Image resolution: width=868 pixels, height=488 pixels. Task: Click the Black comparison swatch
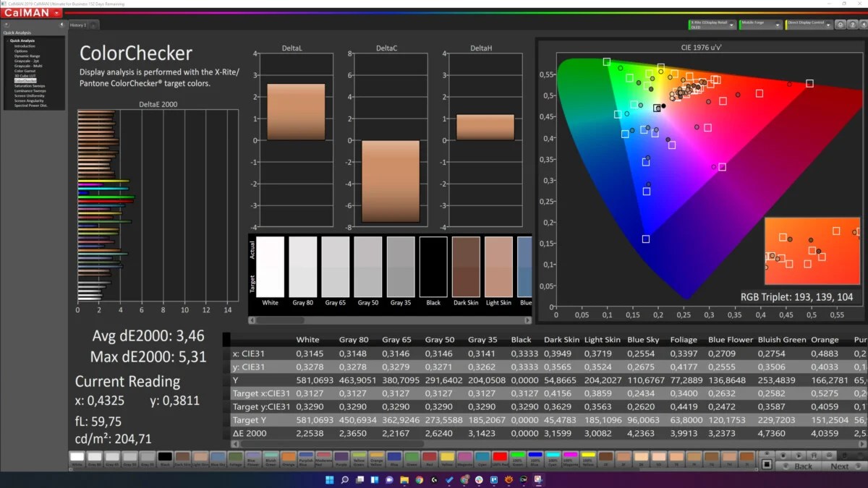point(433,266)
